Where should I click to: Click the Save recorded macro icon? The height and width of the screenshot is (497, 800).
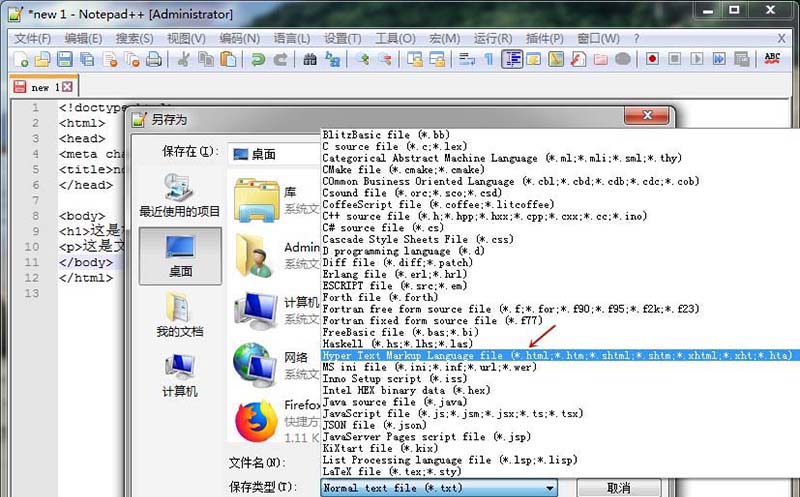[741, 59]
